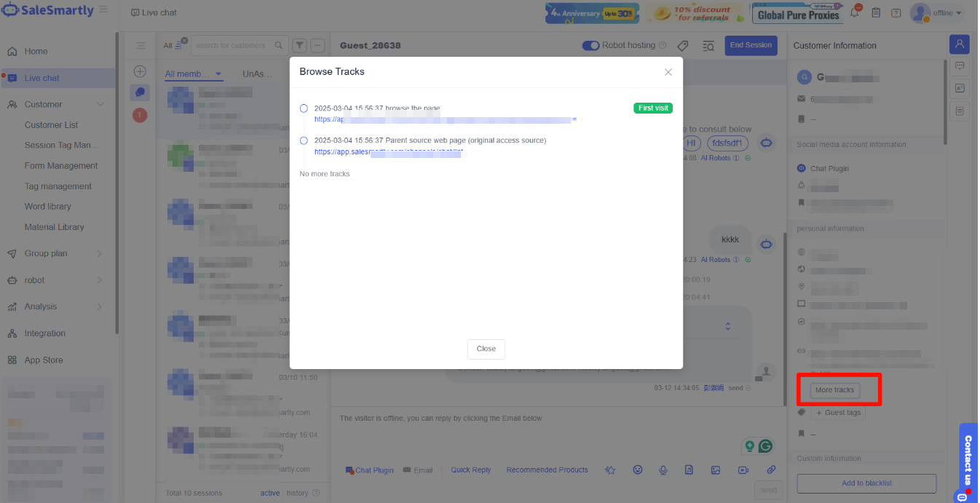Click the add channel plus icon

click(x=141, y=71)
